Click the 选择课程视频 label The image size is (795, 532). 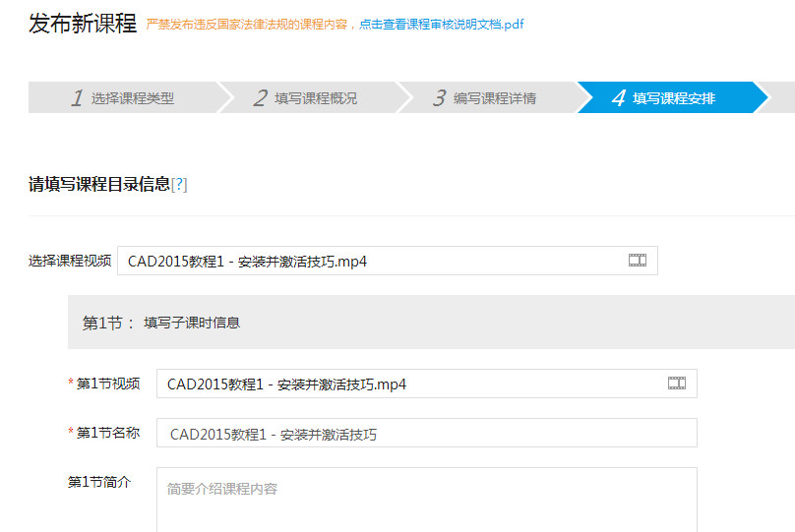(70, 261)
